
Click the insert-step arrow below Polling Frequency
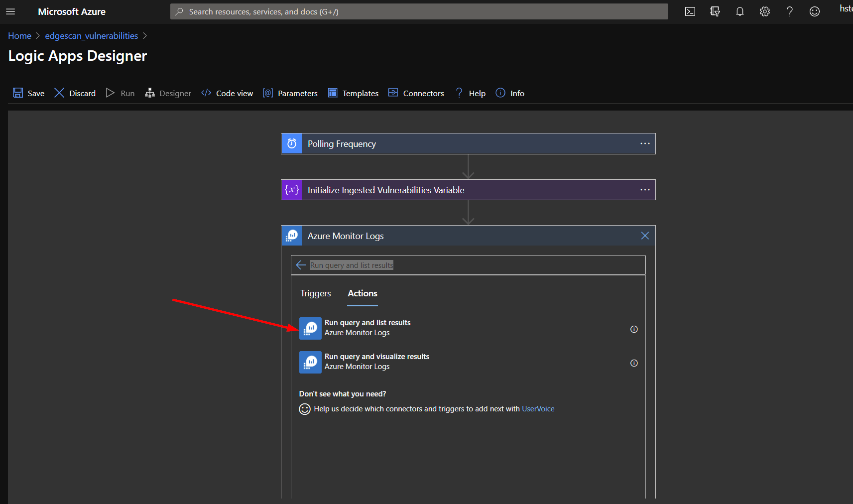coord(468,167)
